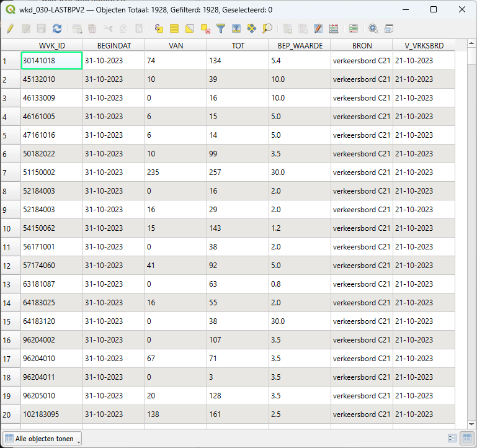
Task: Select row 1 via its row number
Action: pyautogui.click(x=11, y=61)
